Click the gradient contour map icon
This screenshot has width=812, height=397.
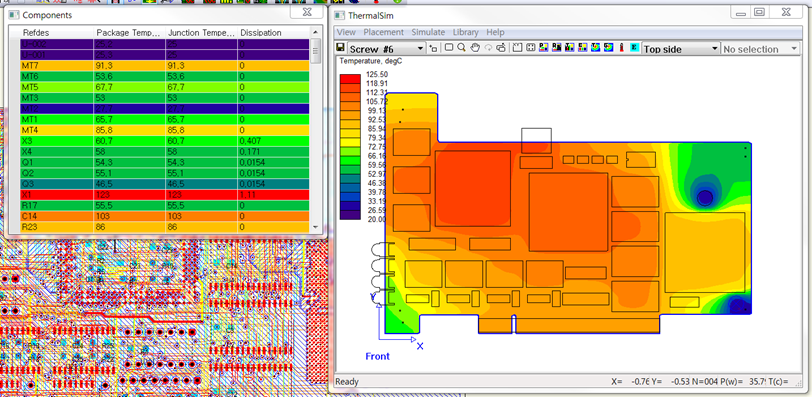point(595,48)
